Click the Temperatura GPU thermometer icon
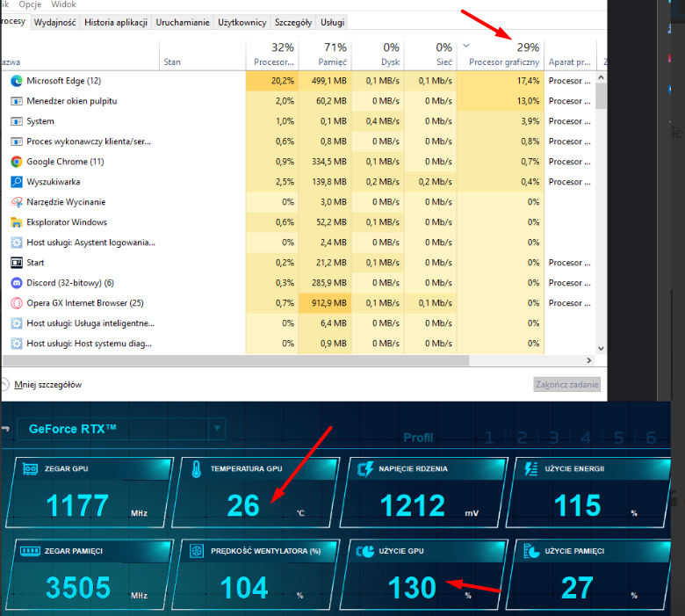This screenshot has height=616, width=685. tap(196, 469)
